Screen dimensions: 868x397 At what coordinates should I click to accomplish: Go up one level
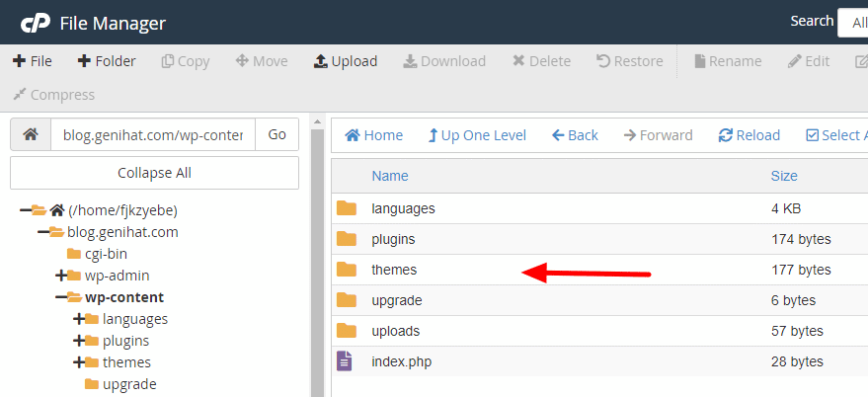(476, 135)
